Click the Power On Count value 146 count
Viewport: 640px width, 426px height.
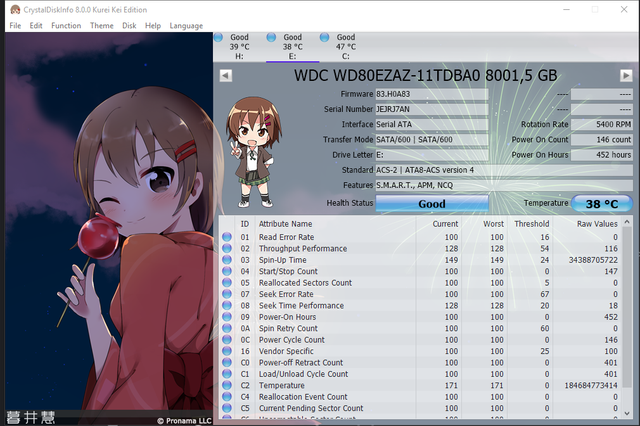coord(602,140)
